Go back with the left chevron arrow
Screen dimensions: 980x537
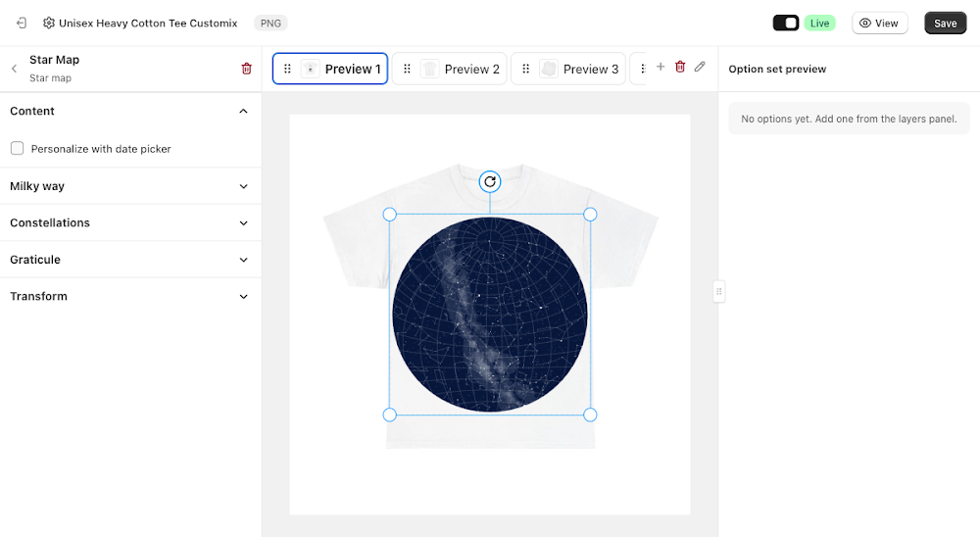(15, 69)
